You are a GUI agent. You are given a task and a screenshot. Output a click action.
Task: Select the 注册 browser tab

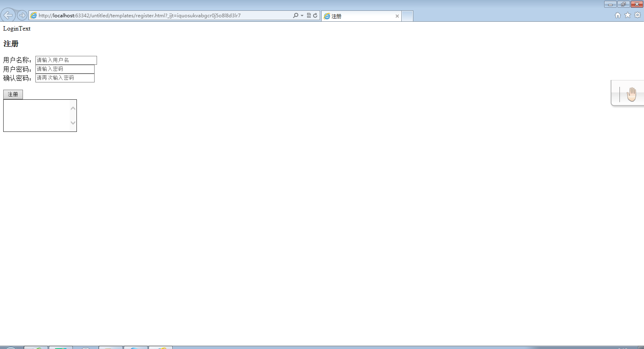coord(361,16)
